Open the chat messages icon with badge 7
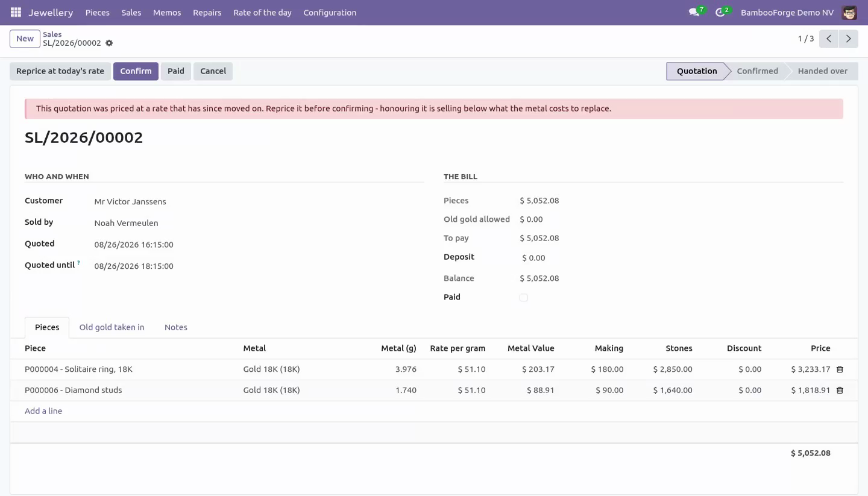The height and width of the screenshot is (496, 868). [x=696, y=12]
